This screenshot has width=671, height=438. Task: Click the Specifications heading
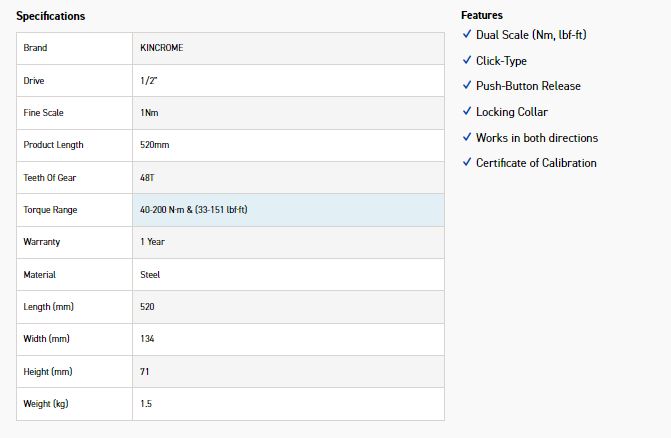(x=50, y=16)
